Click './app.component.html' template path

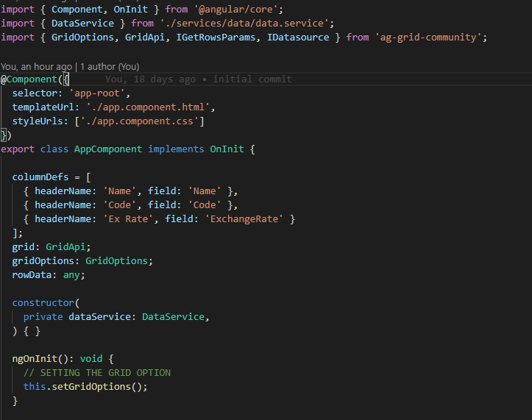tap(148, 107)
